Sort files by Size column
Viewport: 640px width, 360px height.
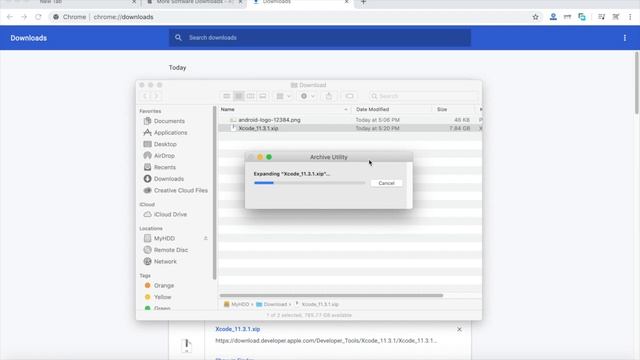[x=453, y=109]
